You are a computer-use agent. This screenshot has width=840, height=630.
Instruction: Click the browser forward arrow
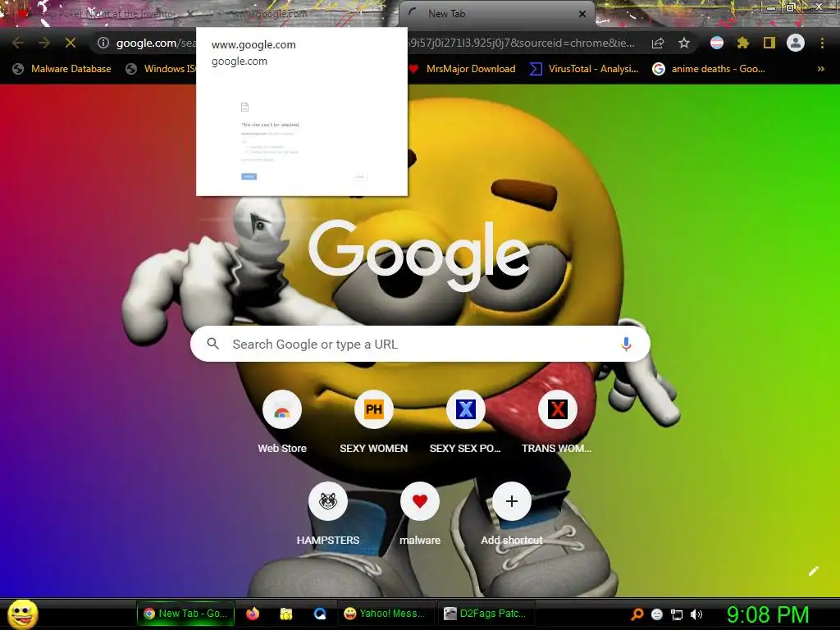pos(44,43)
